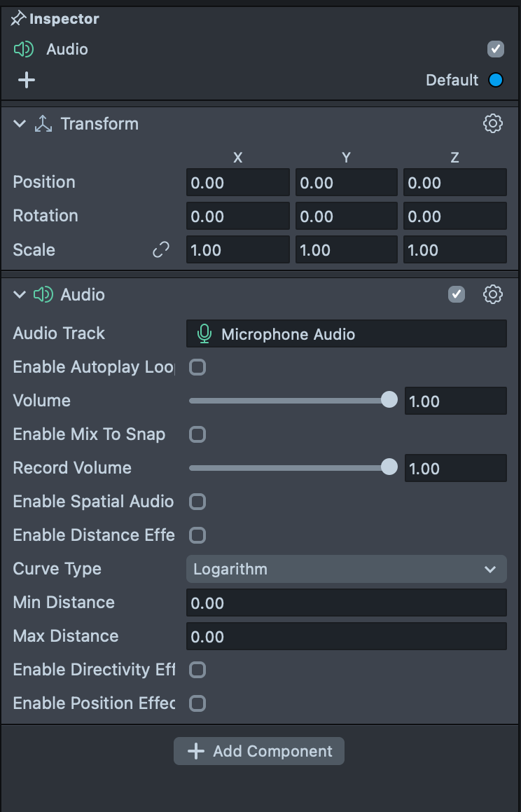The image size is (521, 812).
Task: Collapse the Audio component section
Action: pyautogui.click(x=19, y=295)
